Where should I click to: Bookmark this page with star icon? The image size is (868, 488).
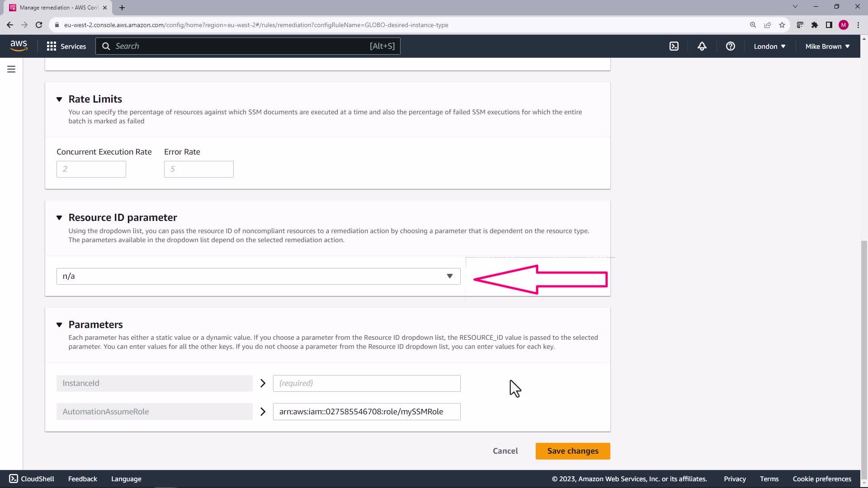(x=782, y=25)
